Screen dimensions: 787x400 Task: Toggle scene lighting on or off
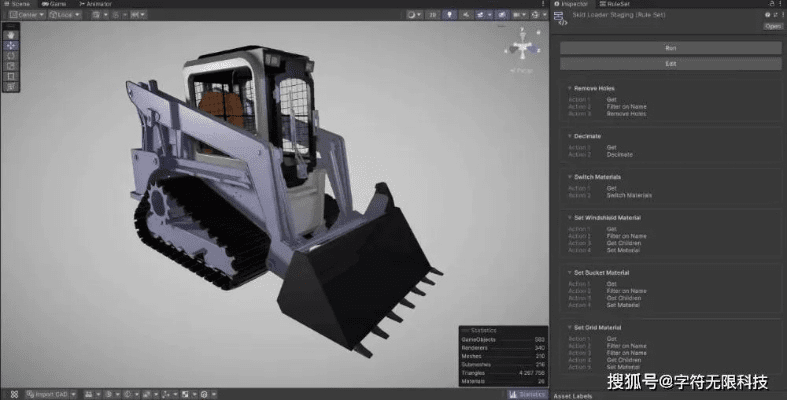(x=450, y=15)
